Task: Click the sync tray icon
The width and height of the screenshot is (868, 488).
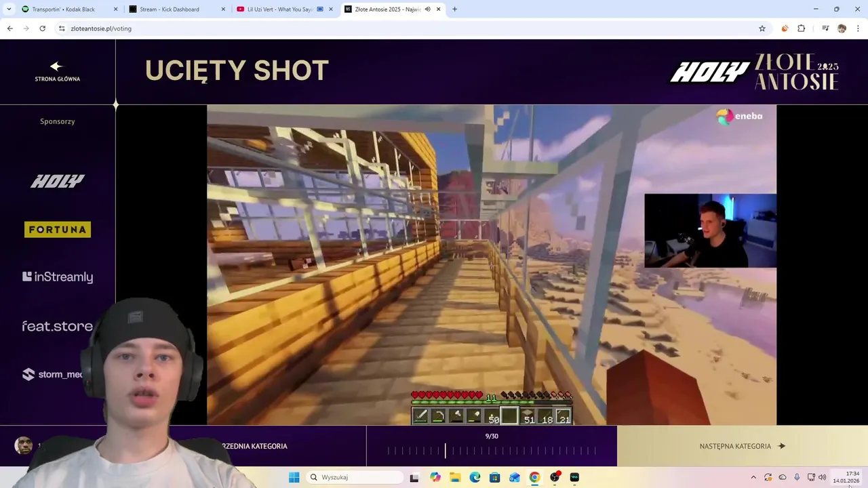Action: (x=768, y=477)
